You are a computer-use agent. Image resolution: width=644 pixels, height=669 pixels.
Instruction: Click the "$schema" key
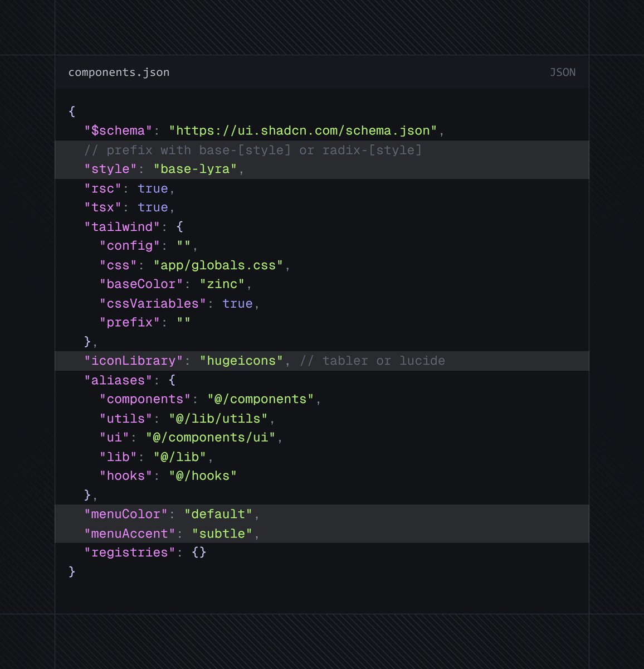tap(118, 130)
